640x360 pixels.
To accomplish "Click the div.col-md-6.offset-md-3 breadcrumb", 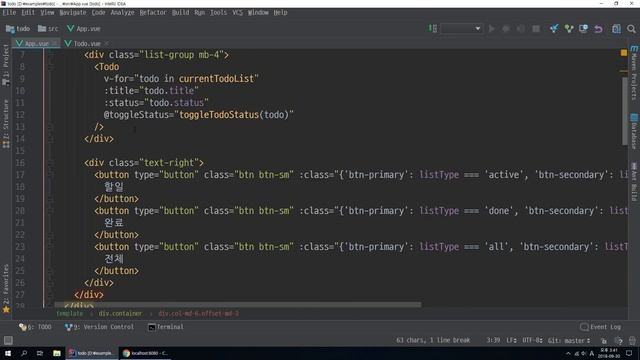I will pos(198,313).
